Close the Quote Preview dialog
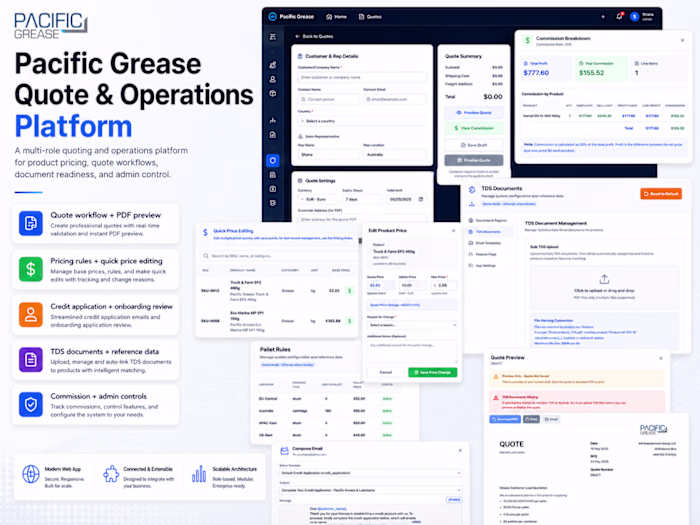The height and width of the screenshot is (525, 700). pos(661,358)
